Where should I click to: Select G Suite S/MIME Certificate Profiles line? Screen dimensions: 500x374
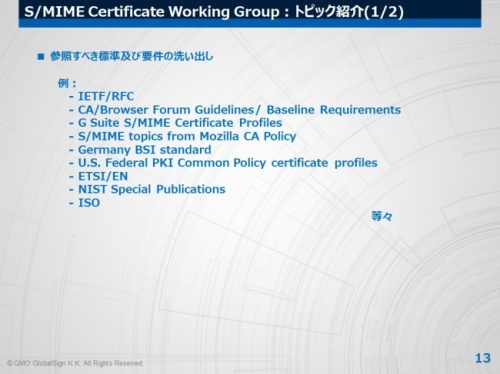tap(180, 123)
